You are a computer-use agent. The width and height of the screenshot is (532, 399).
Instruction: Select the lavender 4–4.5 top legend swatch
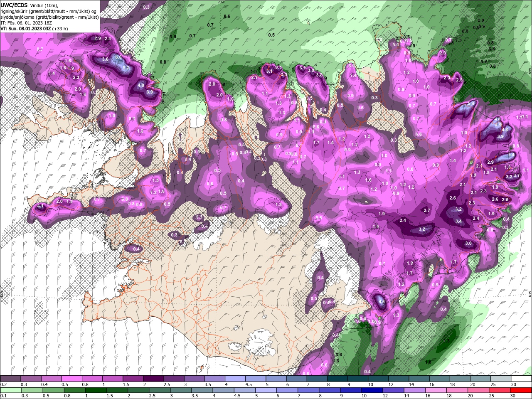(x=235, y=379)
